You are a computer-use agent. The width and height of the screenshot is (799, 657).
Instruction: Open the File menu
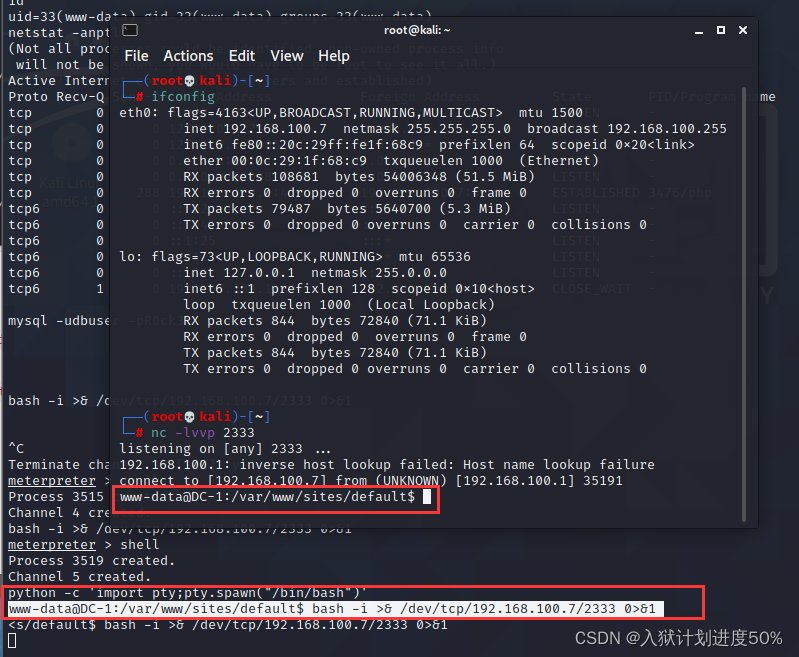(x=136, y=56)
